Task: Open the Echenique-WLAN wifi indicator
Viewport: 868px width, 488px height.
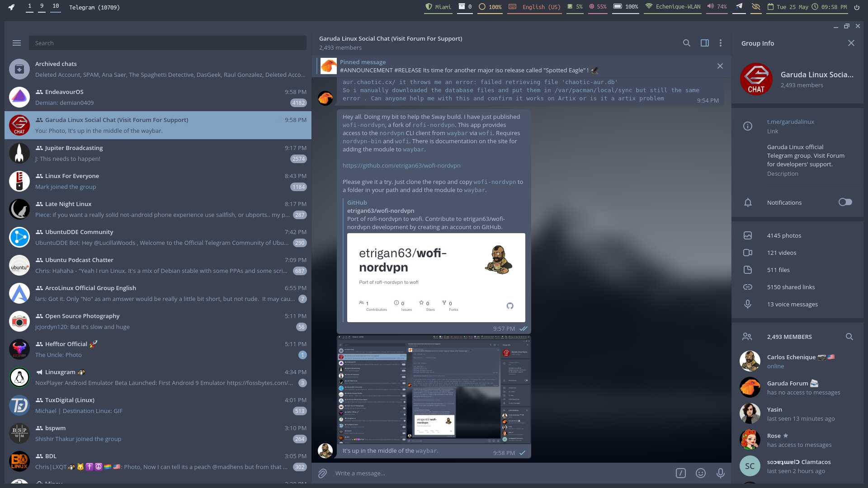Action: [673, 7]
